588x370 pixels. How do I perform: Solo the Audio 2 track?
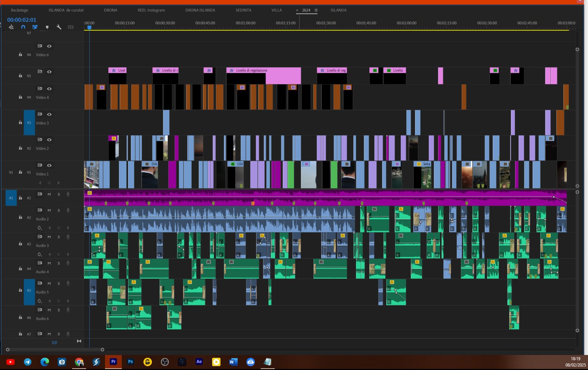(59, 210)
